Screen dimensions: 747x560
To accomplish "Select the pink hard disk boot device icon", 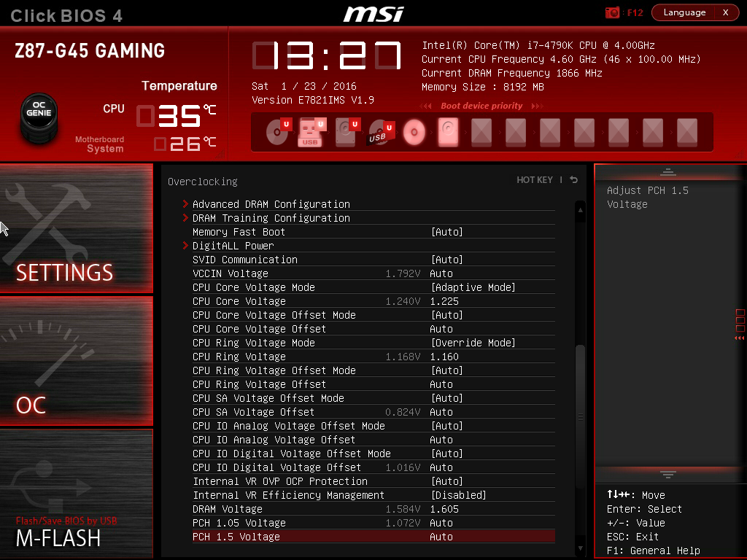I will [448, 132].
